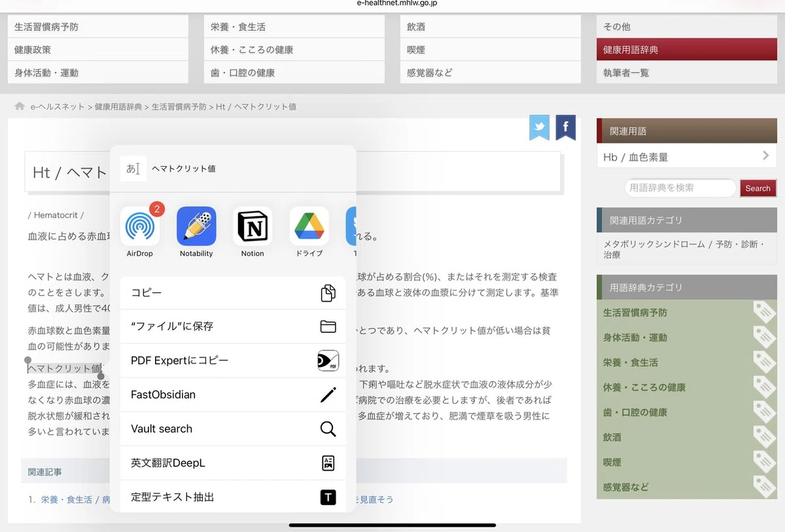Open メタボリックシンドローム / 予防・診断・治療 category link
Screen dimensions: 785x532
click(x=685, y=249)
